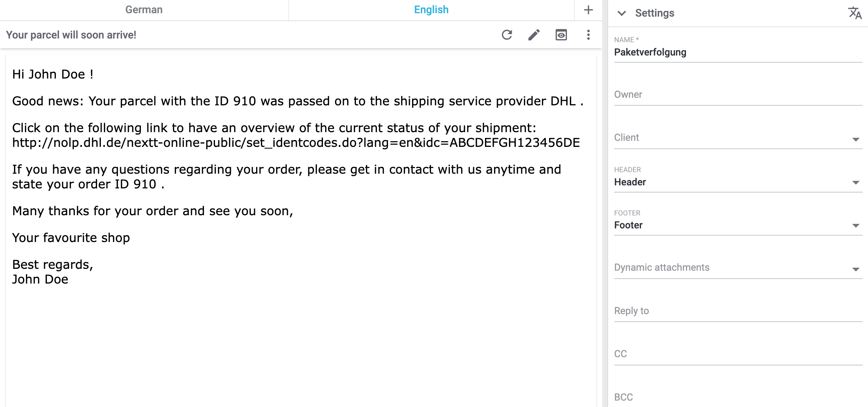Image resolution: width=868 pixels, height=407 pixels.
Task: Open the three-dot more options menu
Action: click(588, 35)
